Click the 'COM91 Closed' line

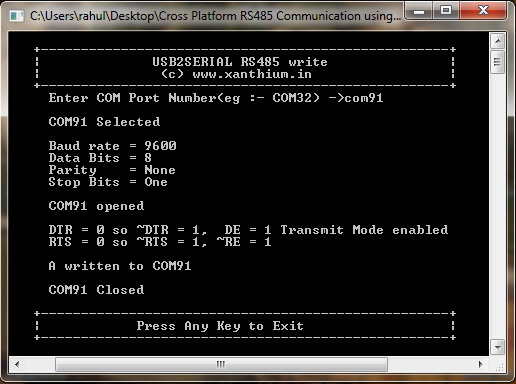click(x=96, y=290)
